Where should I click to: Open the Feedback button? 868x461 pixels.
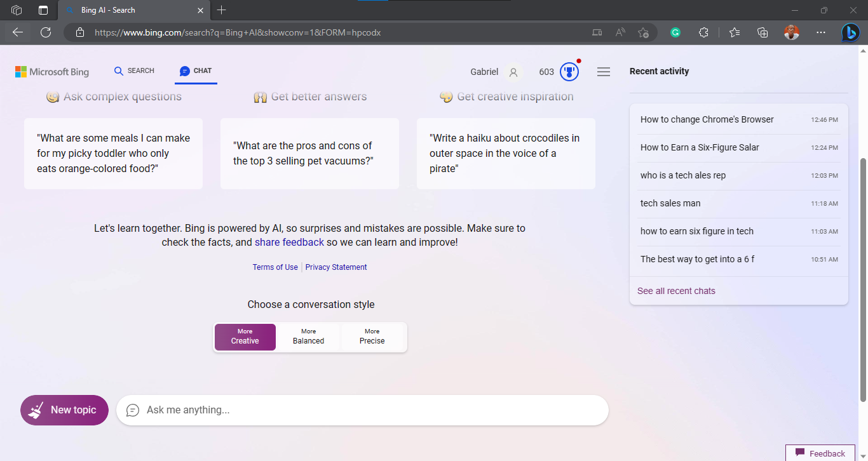820,453
